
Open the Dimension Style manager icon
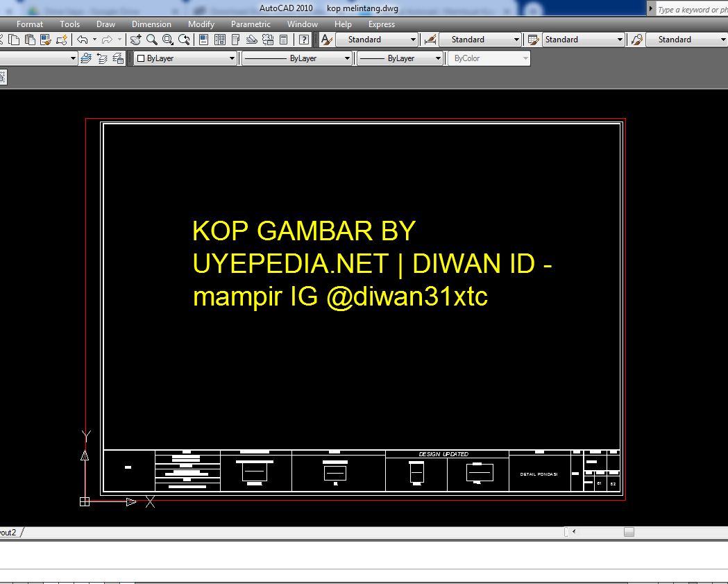pyautogui.click(x=430, y=40)
